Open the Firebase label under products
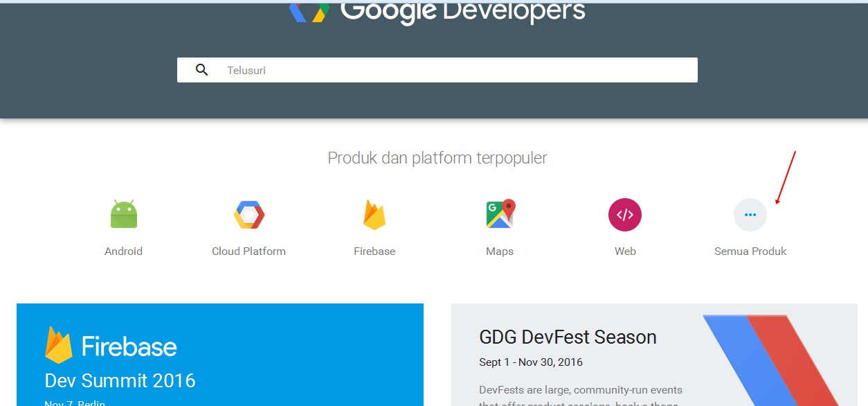This screenshot has width=868, height=406. click(x=374, y=251)
